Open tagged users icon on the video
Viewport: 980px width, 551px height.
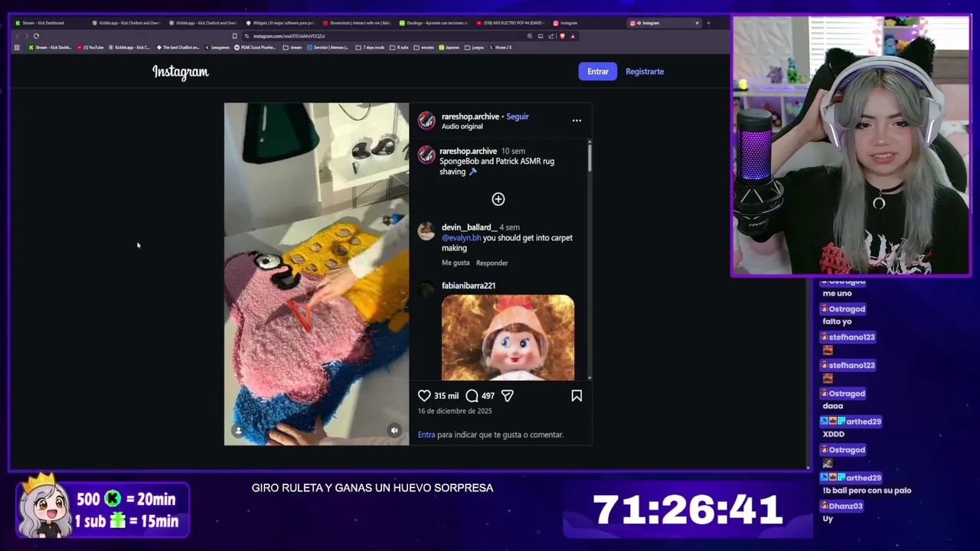[238, 431]
